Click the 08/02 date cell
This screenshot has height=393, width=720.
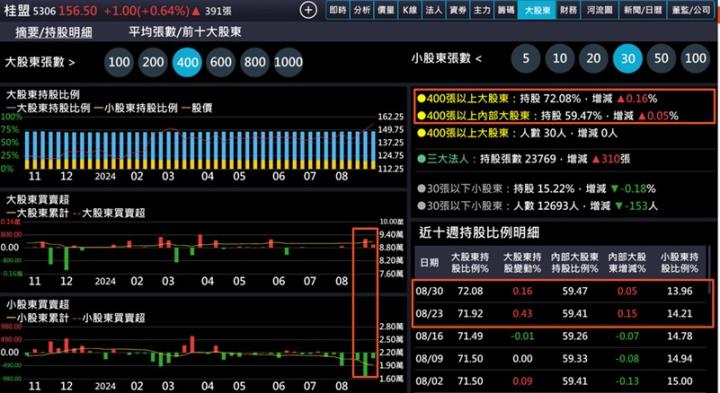(x=429, y=381)
